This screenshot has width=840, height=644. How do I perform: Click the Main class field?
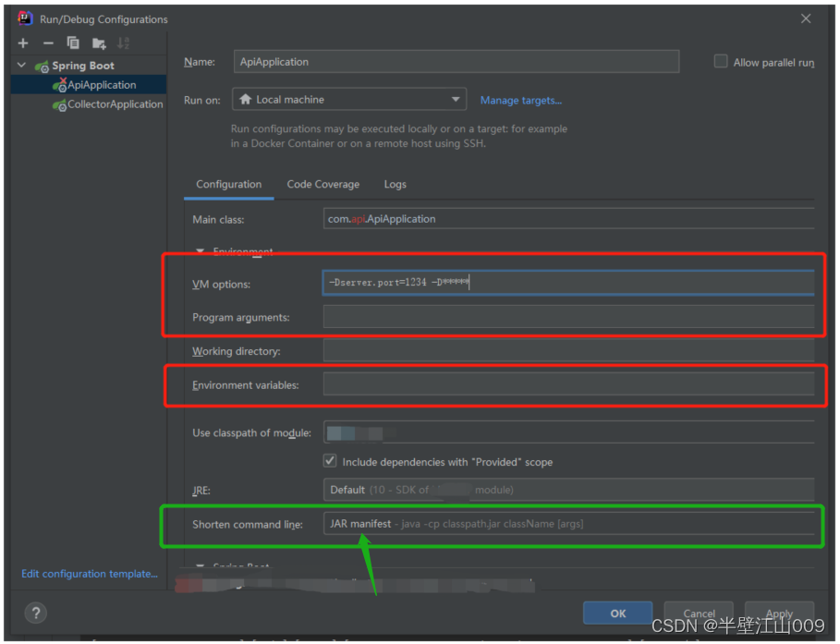click(569, 219)
